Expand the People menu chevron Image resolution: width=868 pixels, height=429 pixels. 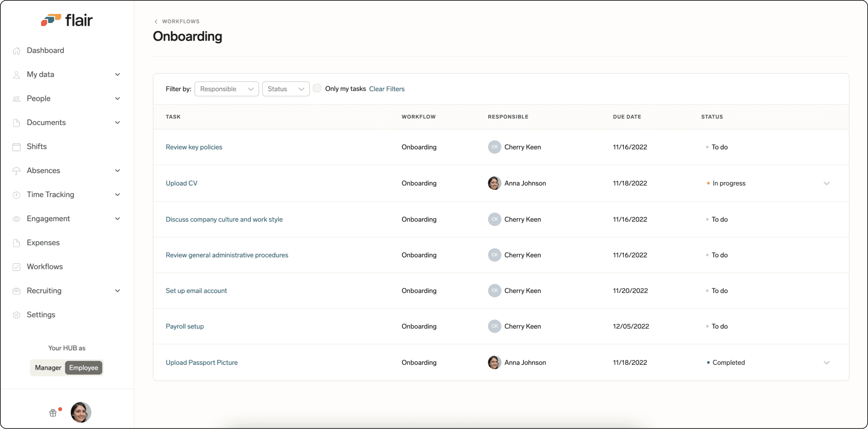118,99
